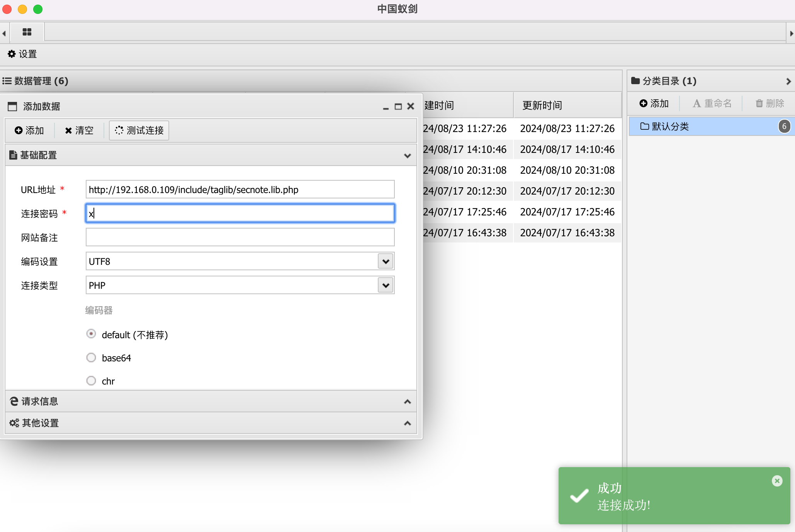Click the plus icon on the 添加 button

click(19, 130)
